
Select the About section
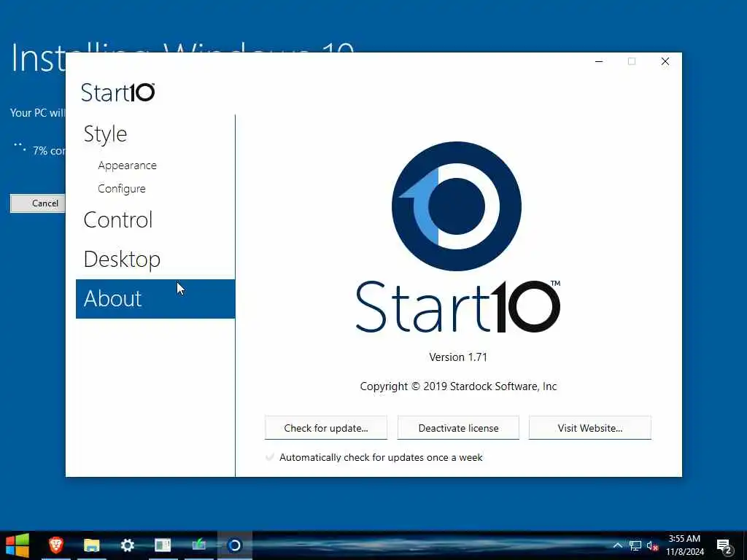(155, 298)
